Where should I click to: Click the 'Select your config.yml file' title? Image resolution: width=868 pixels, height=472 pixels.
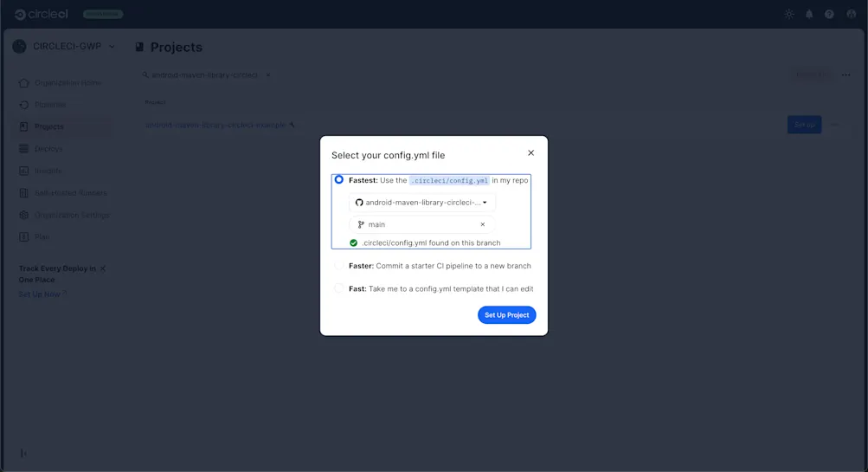(388, 155)
